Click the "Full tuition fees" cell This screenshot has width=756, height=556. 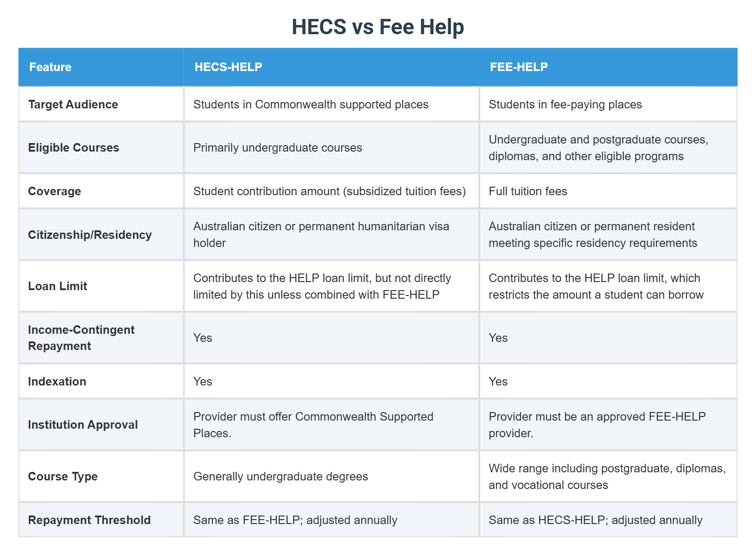(528, 191)
